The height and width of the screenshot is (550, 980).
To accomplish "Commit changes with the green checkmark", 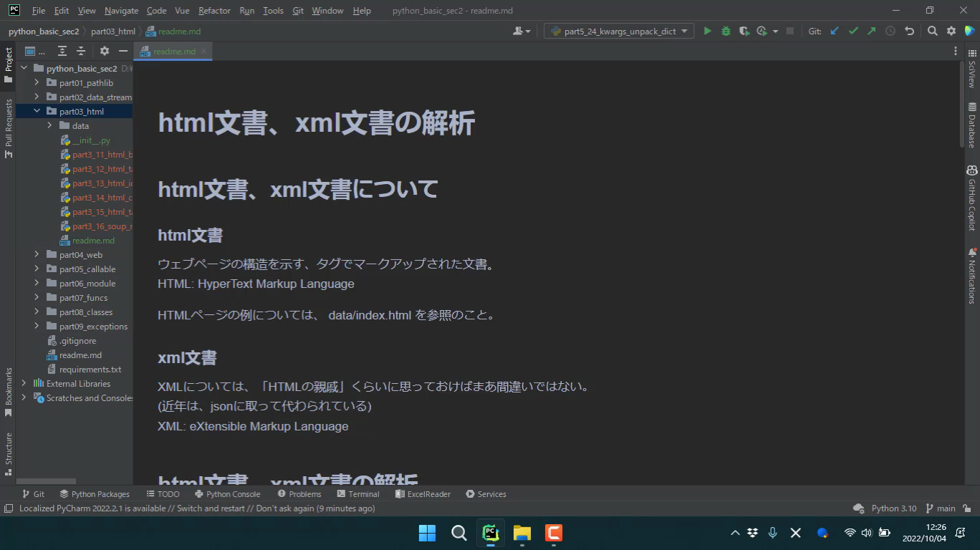I will 853,31.
